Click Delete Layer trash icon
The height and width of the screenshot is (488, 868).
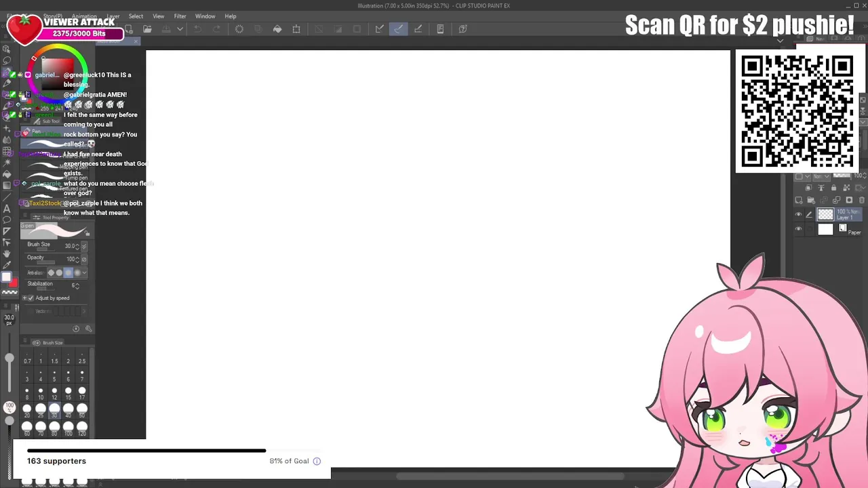(862, 200)
